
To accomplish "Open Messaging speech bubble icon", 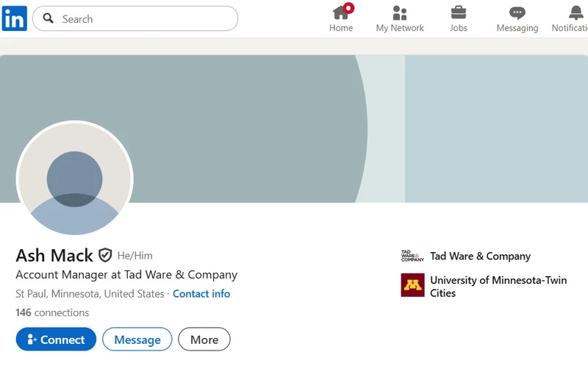I will point(517,12).
